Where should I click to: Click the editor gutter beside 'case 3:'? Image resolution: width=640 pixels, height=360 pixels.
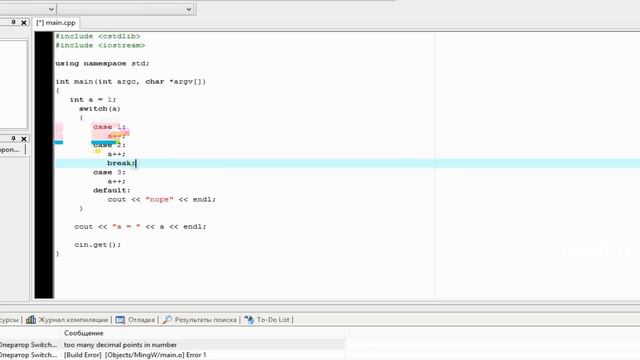44,172
